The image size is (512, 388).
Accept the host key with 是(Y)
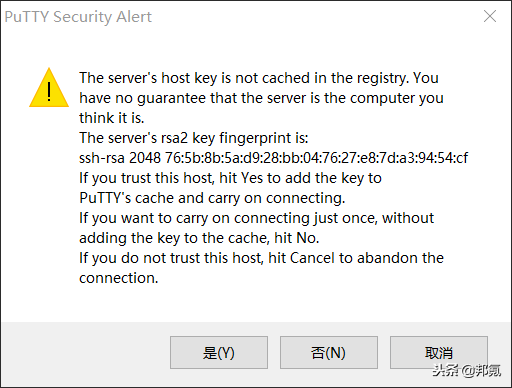219,352
